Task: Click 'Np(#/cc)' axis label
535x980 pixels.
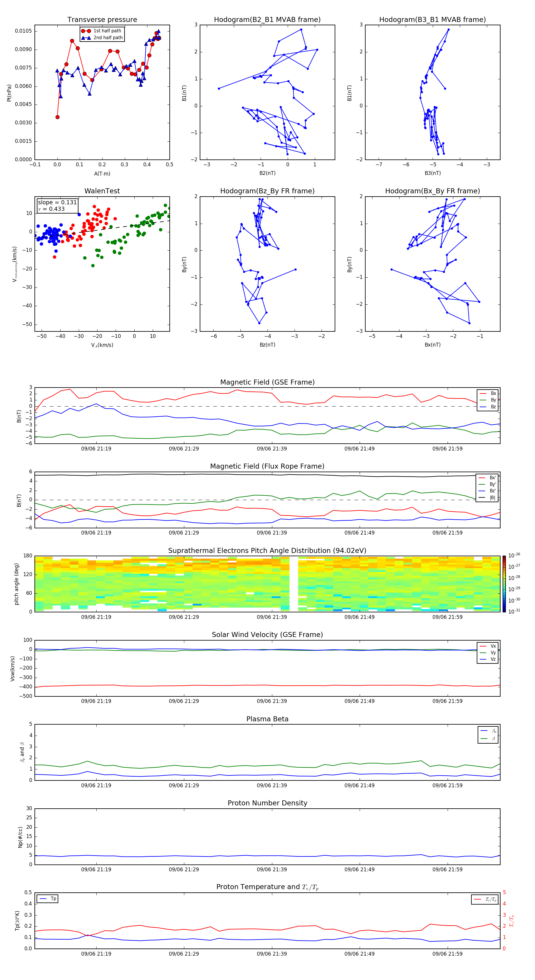Action: coord(20,837)
